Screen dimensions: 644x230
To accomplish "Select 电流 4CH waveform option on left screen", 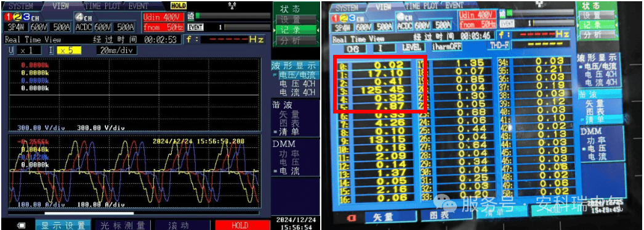I will click(297, 92).
